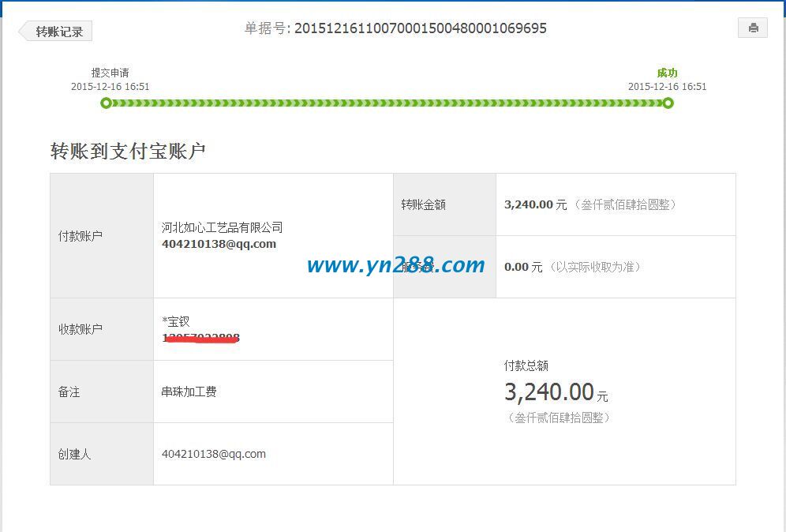This screenshot has width=786, height=532.
Task: Click the green start dot of the progress timeline
Action: click(x=107, y=103)
